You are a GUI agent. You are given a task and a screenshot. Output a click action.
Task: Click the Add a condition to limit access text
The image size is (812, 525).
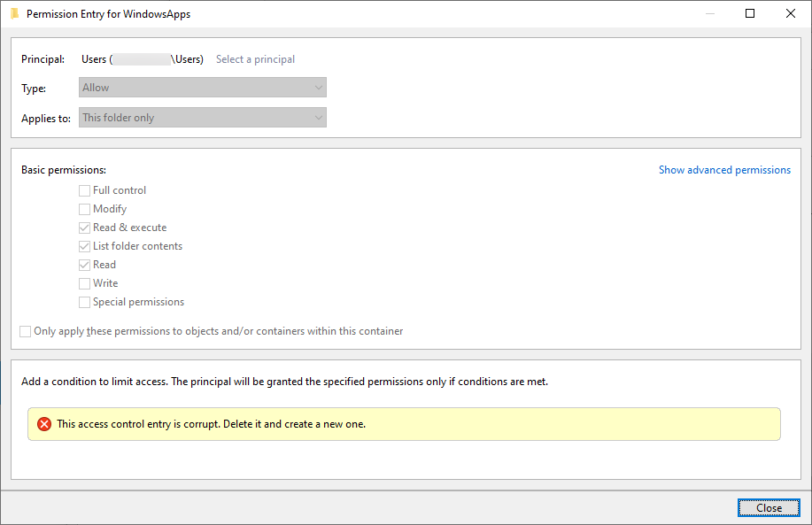click(x=284, y=382)
